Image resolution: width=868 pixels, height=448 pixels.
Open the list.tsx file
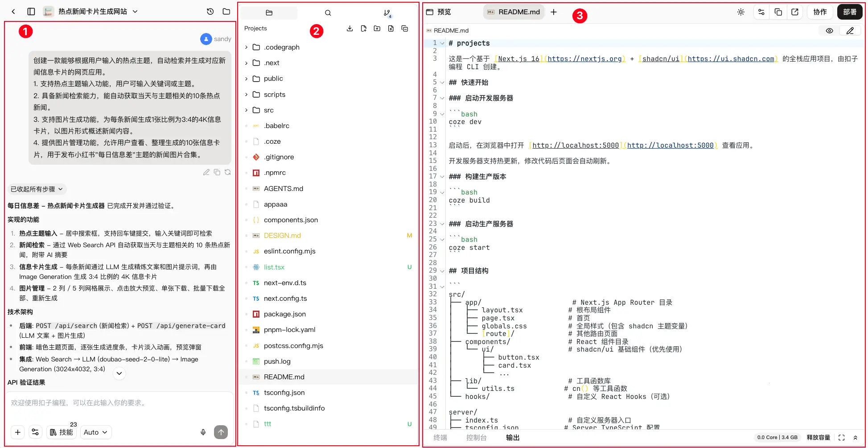tap(329, 267)
